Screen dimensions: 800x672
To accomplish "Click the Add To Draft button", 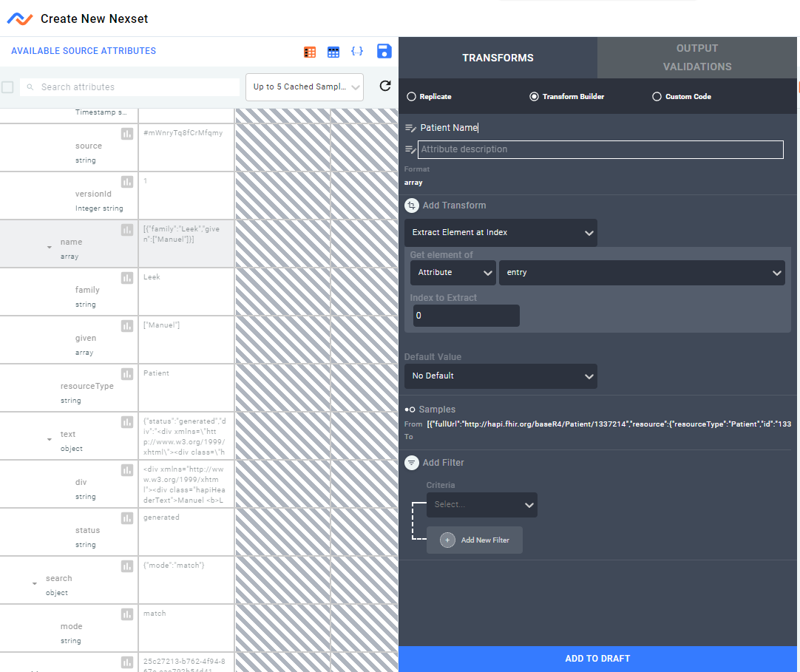I will (597, 658).
